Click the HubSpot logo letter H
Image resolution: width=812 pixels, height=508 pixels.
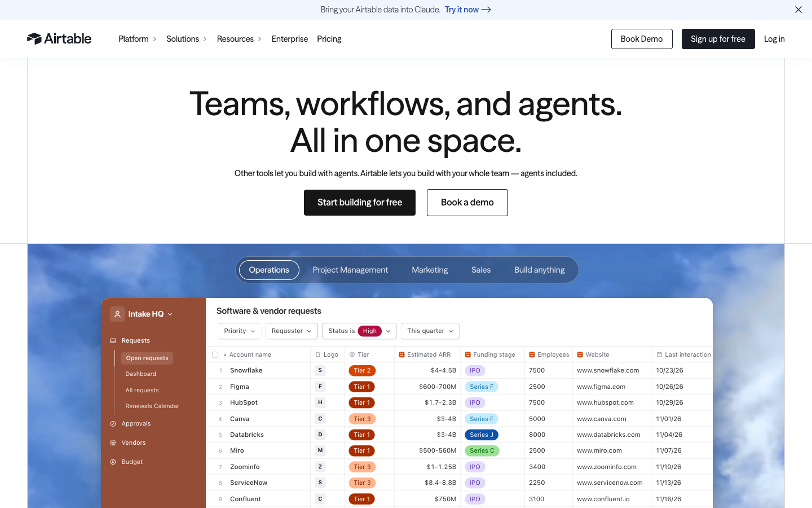(x=320, y=402)
